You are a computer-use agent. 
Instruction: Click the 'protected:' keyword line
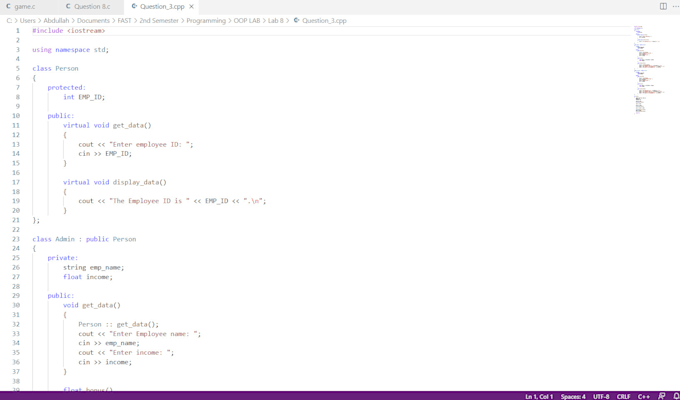[x=66, y=88]
